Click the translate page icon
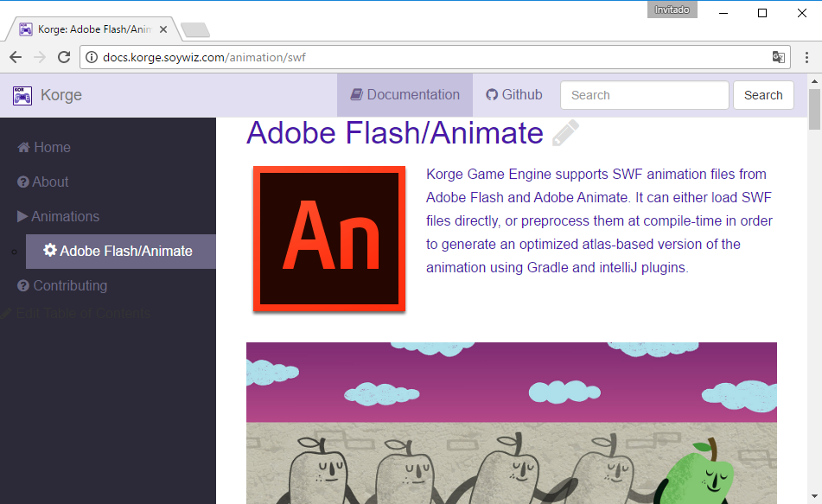 click(779, 57)
